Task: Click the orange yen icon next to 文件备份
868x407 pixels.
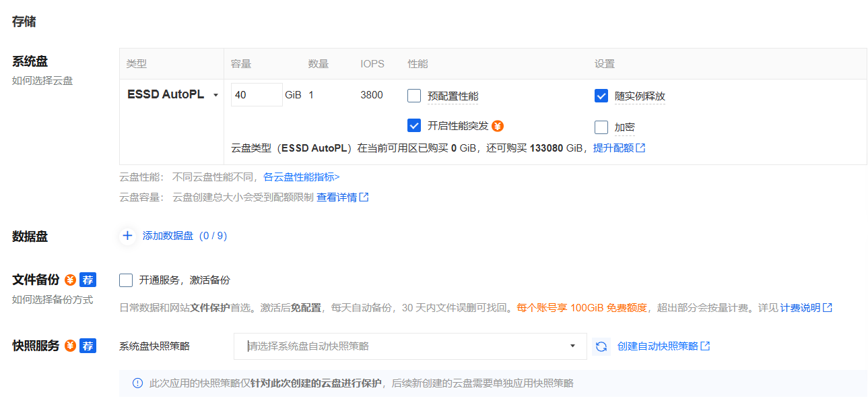Action: [x=70, y=280]
